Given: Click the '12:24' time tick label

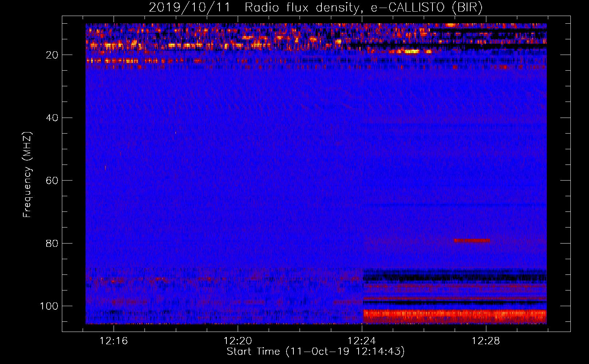Looking at the screenshot, I should click(362, 341).
